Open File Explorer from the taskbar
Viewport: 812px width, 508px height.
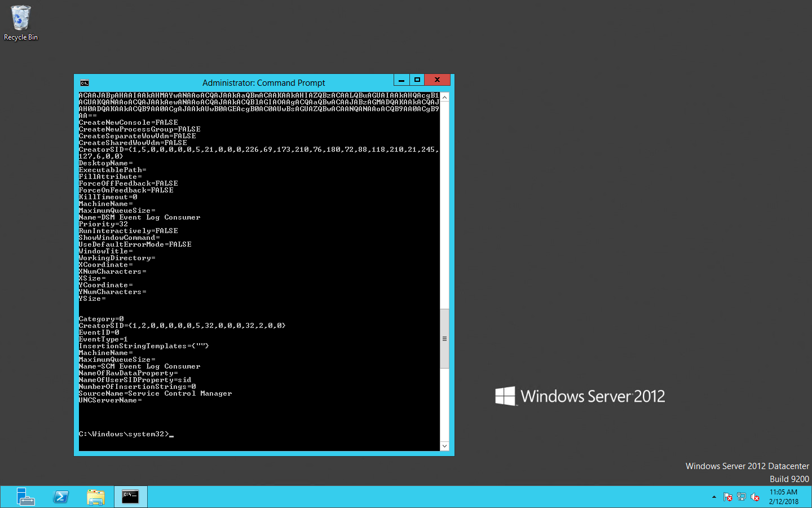[96, 497]
